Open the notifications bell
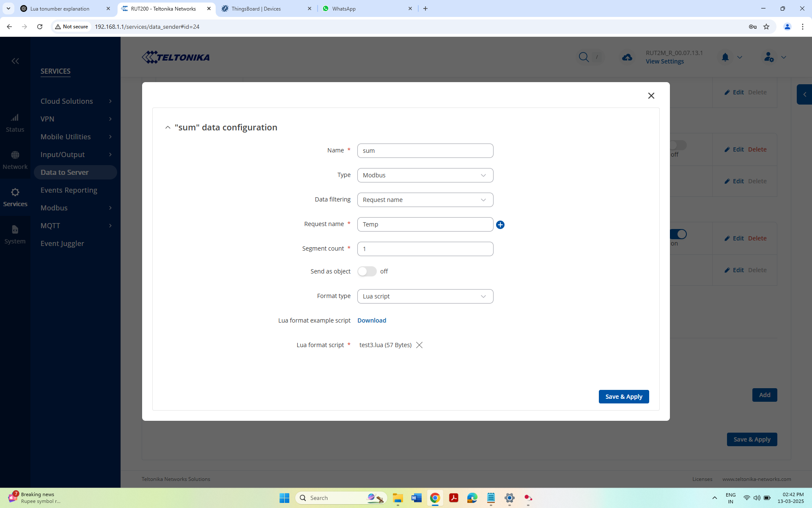Viewport: 812px width, 508px height. 725,57
